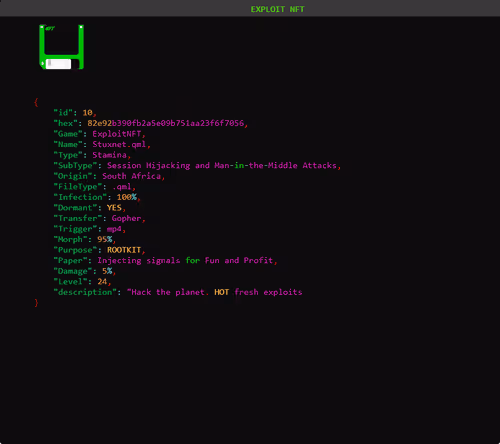Click the South Africa origin value

coord(131,176)
